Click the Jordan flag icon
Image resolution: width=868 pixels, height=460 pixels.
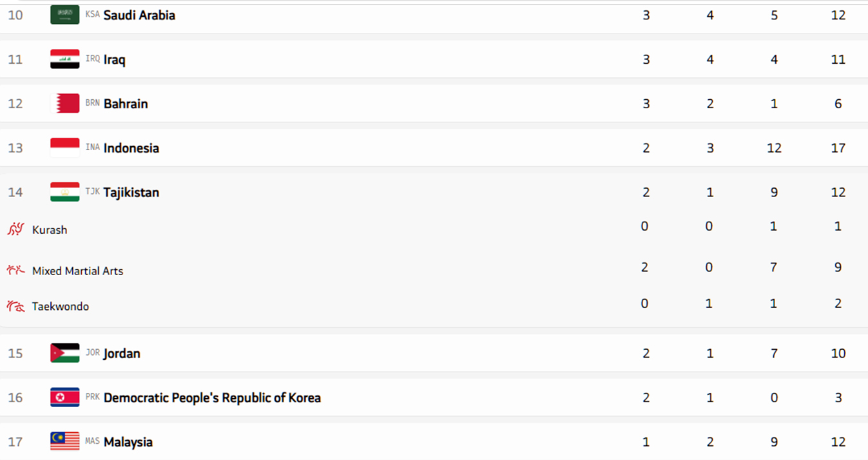click(64, 353)
